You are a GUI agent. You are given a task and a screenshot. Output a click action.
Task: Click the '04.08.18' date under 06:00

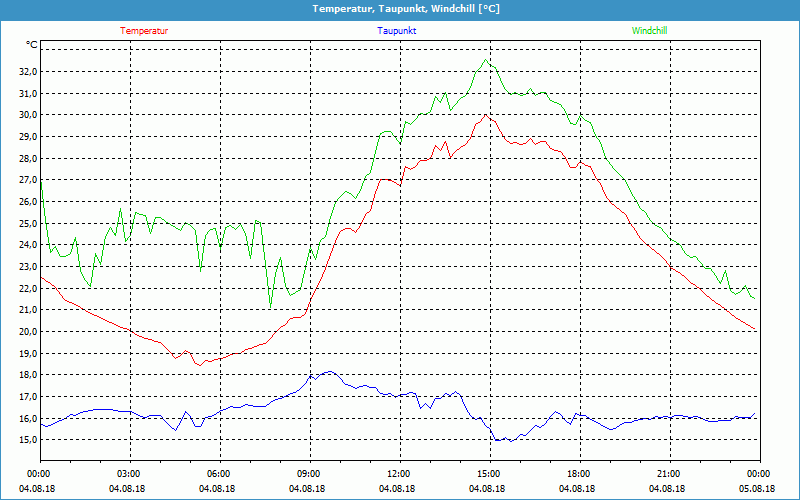[x=217, y=489]
